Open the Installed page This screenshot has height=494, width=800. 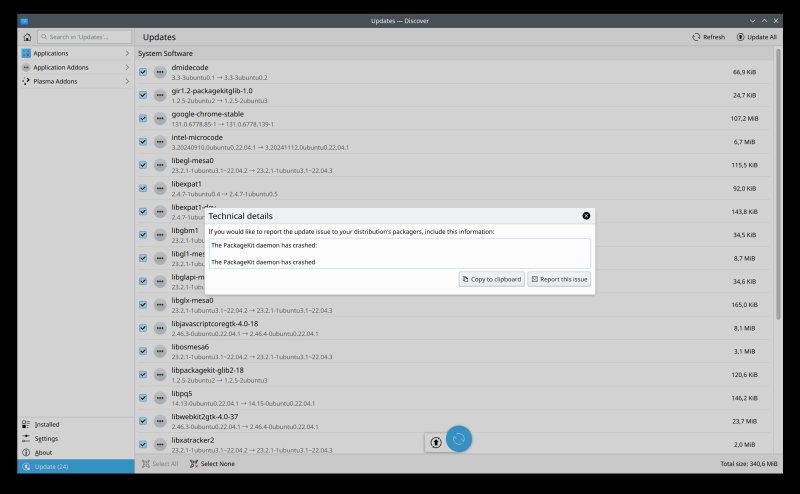click(x=76, y=425)
